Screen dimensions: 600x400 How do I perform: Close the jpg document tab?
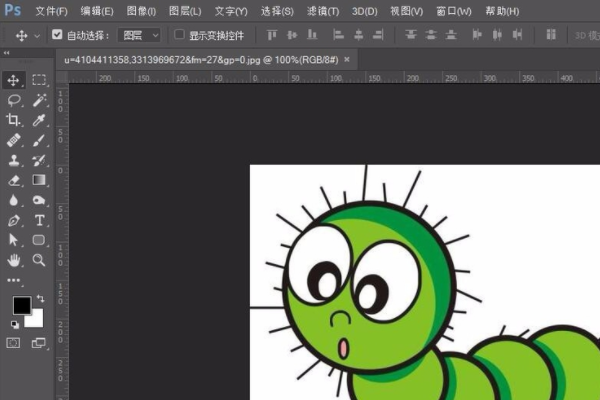[347, 59]
